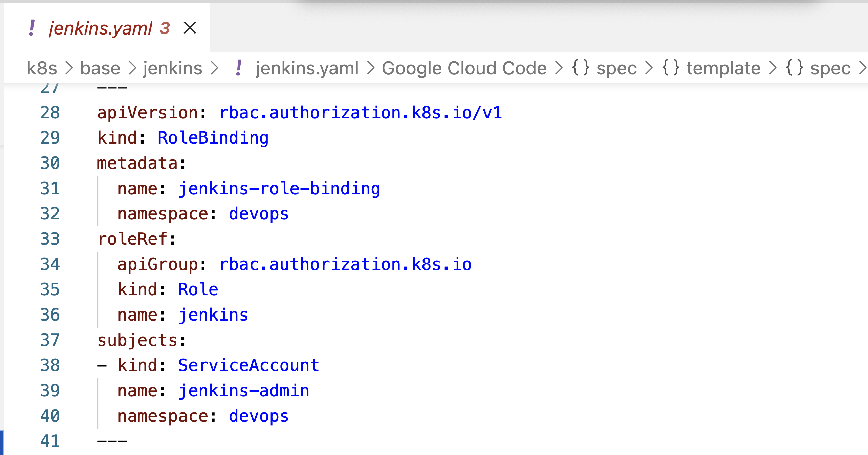The height and width of the screenshot is (455, 868).
Task: Close the jenkins.yaml editor tab
Action: (190, 28)
